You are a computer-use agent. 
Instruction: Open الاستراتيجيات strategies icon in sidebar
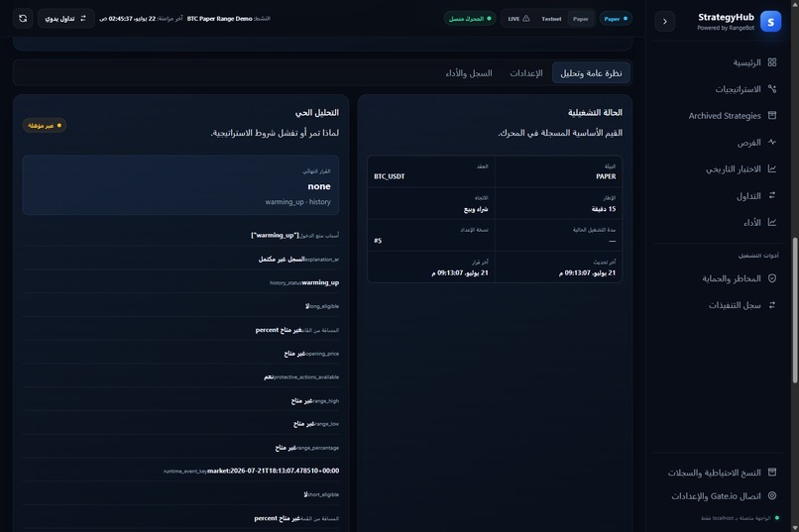772,88
